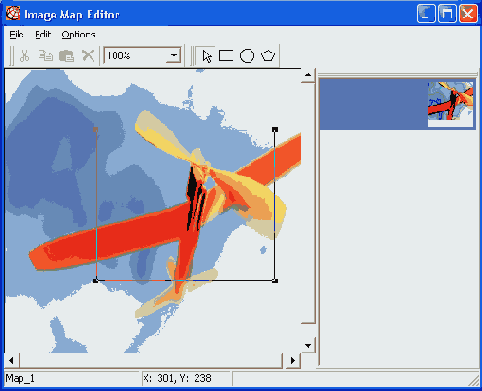Click the vertical scrollbar up arrow

point(308,75)
